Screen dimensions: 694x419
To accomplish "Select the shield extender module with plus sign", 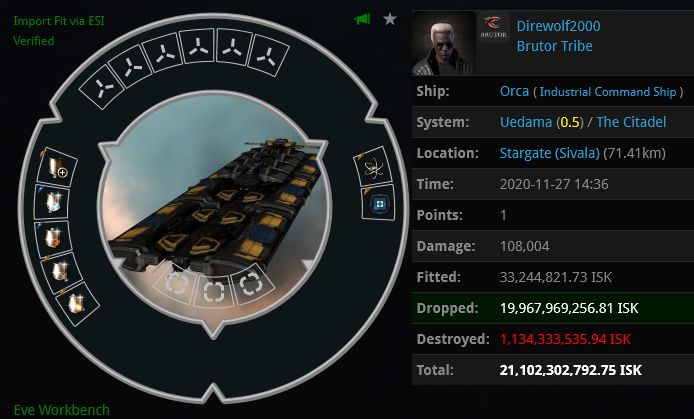I will coord(57,168).
